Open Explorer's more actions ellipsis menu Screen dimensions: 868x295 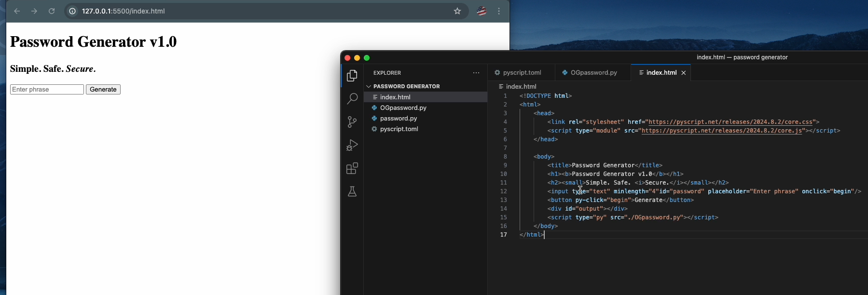pyautogui.click(x=476, y=73)
